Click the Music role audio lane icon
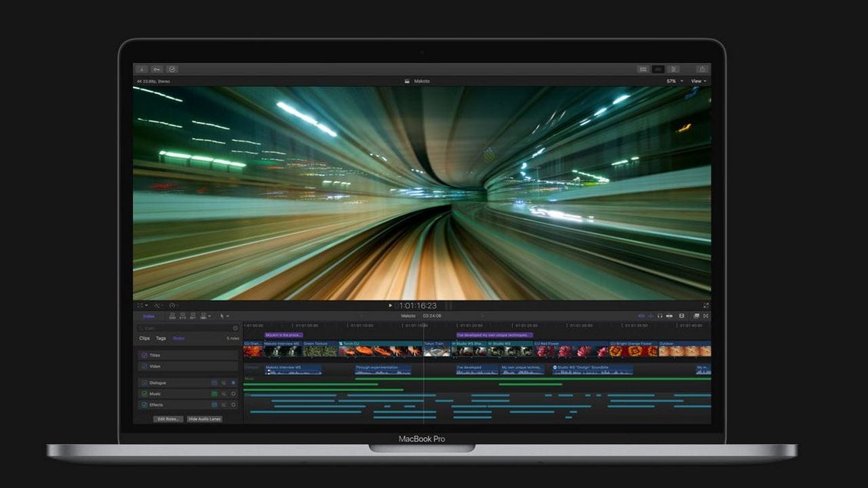This screenshot has width=868, height=488. tap(214, 394)
